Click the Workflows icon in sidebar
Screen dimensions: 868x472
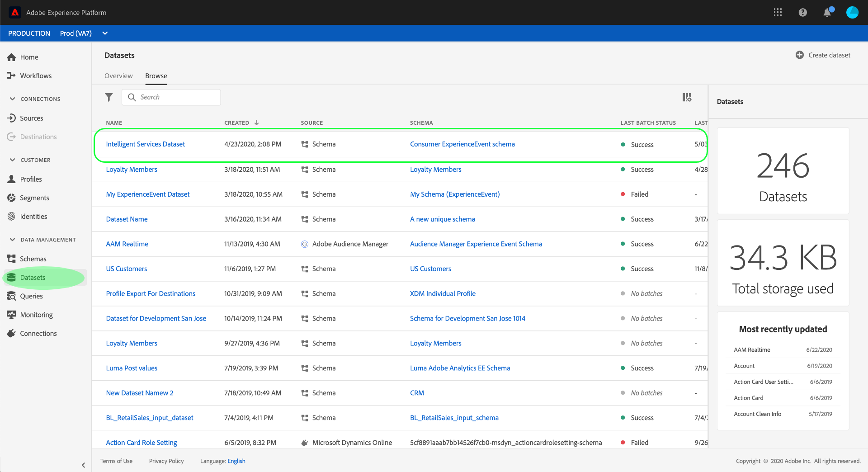point(11,76)
